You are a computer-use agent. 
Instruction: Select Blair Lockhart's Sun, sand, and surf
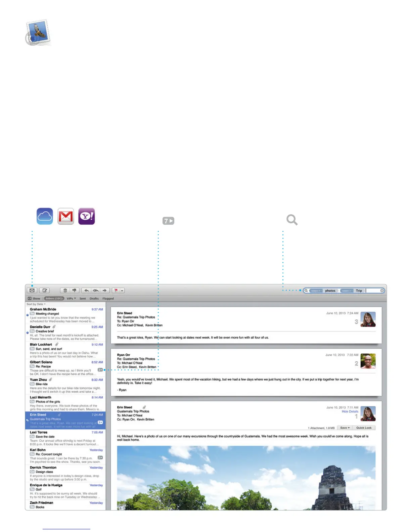point(65,351)
